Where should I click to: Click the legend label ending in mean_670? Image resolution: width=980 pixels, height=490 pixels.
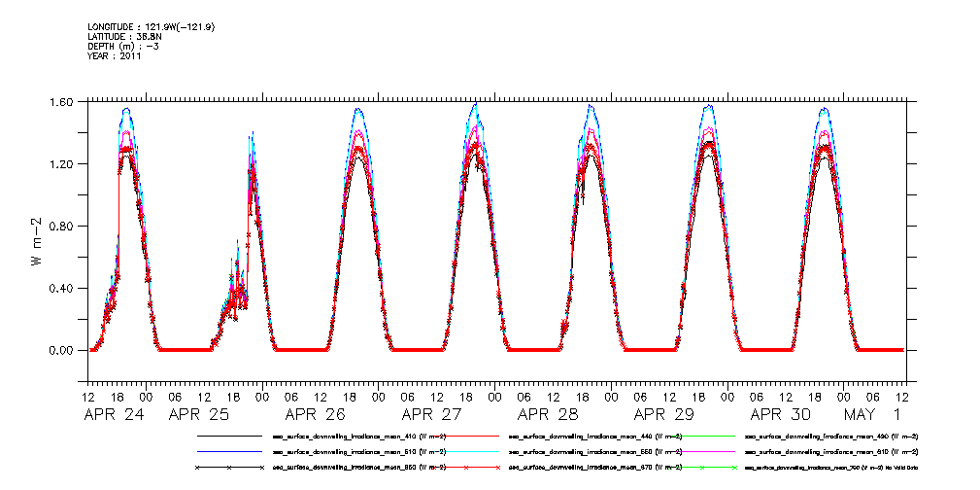pyautogui.click(x=595, y=468)
